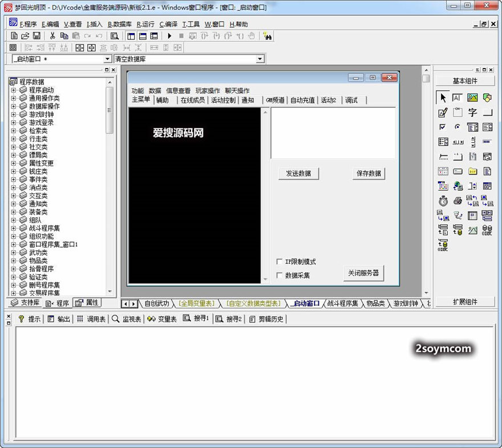Click the 关闭服务器 button

point(363,273)
